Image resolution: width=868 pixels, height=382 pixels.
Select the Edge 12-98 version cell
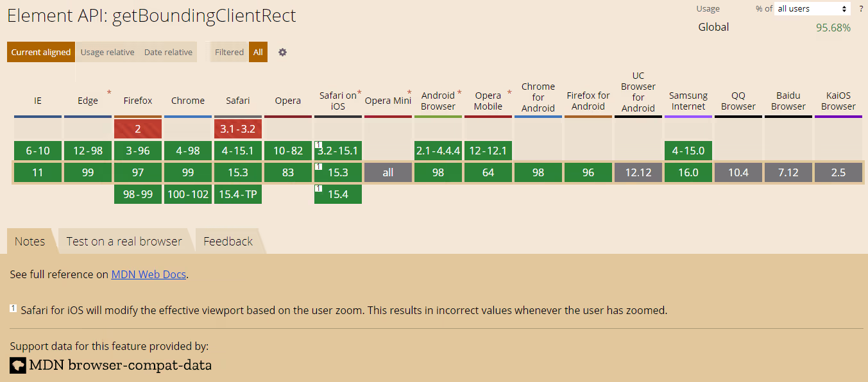(88, 151)
